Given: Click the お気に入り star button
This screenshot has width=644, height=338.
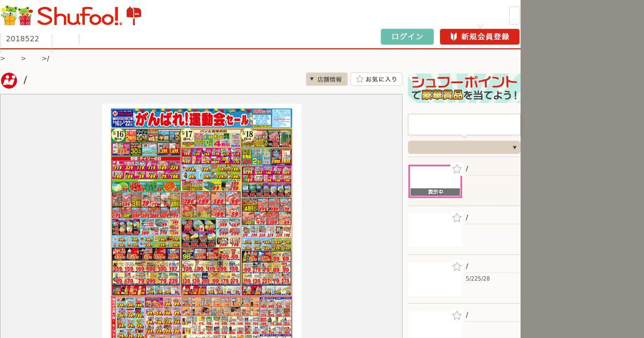Looking at the screenshot, I should point(377,79).
